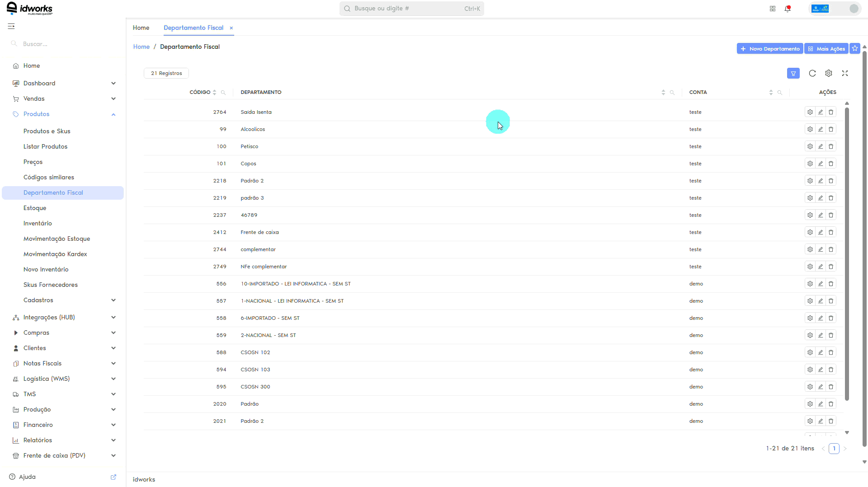
Task: Switch to the Home tab
Action: click(x=141, y=28)
